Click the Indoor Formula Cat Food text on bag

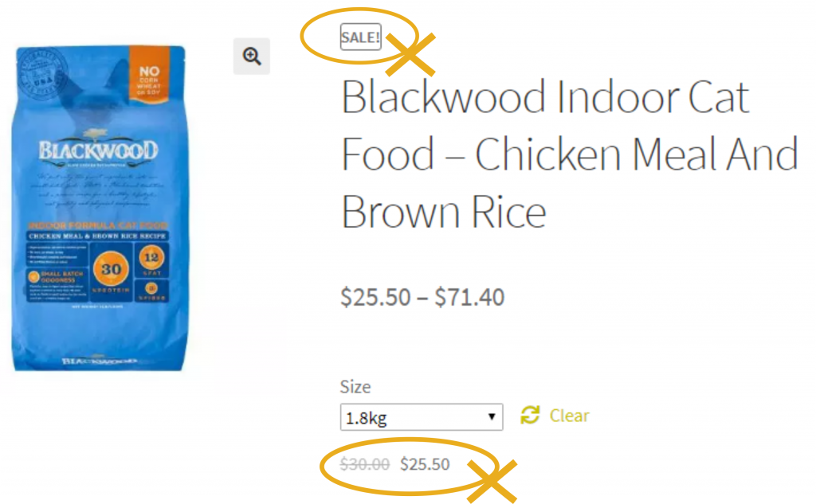tap(98, 225)
